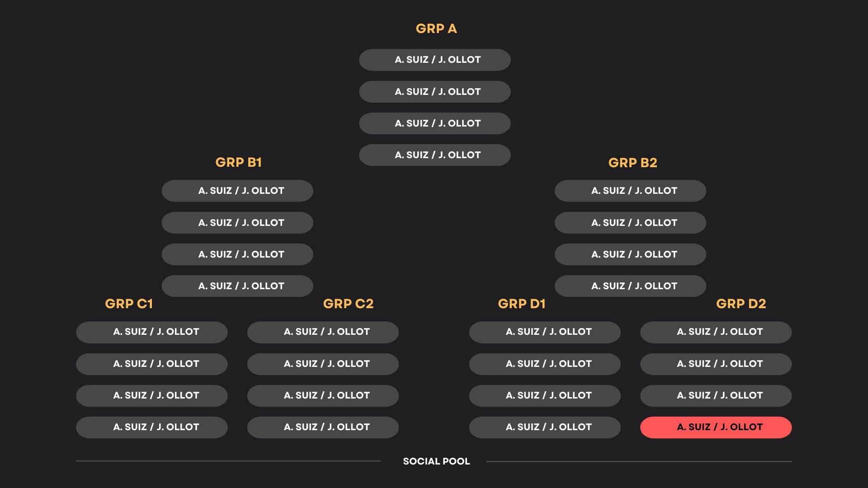Click the SOCIAL POOL label
Image resolution: width=868 pixels, height=488 pixels.
(436, 461)
